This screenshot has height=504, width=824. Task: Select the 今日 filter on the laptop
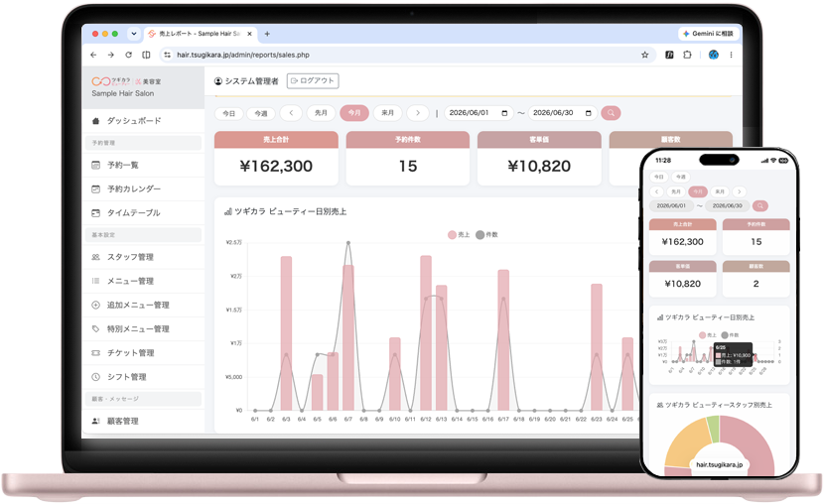228,113
